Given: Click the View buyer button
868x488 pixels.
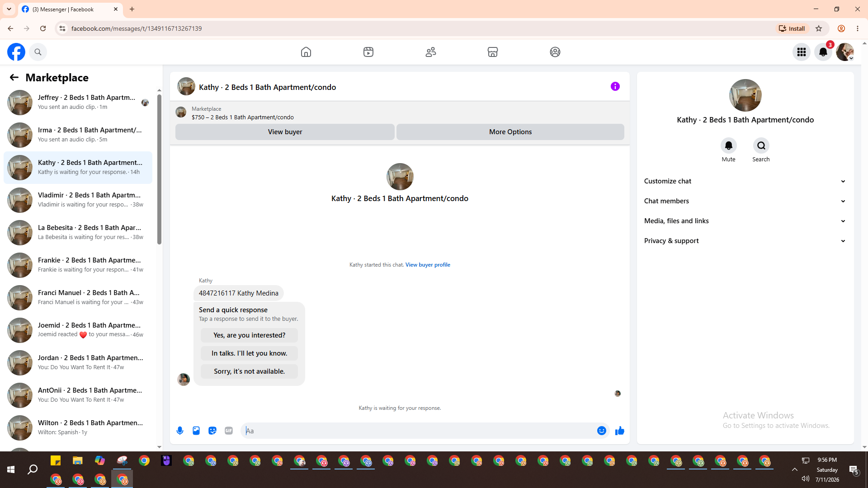Looking at the screenshot, I should 285,132.
